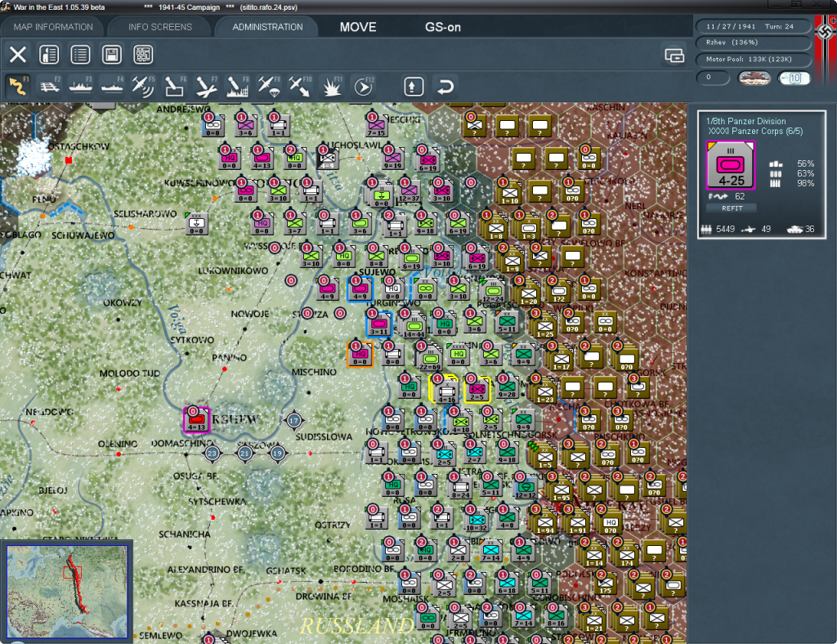The image size is (837, 644).
Task: Click the grid-pattern icon beside the save icon
Action: tap(143, 55)
